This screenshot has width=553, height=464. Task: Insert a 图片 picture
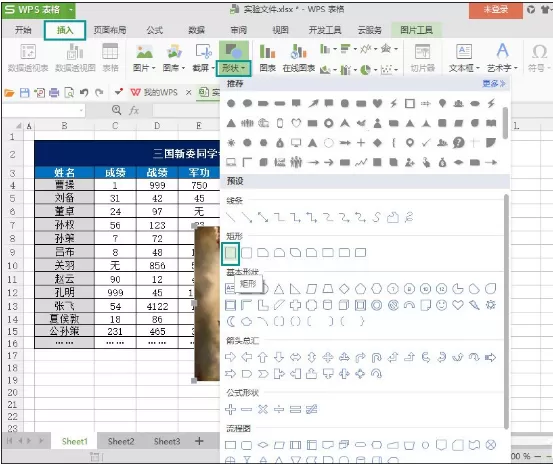[144, 58]
